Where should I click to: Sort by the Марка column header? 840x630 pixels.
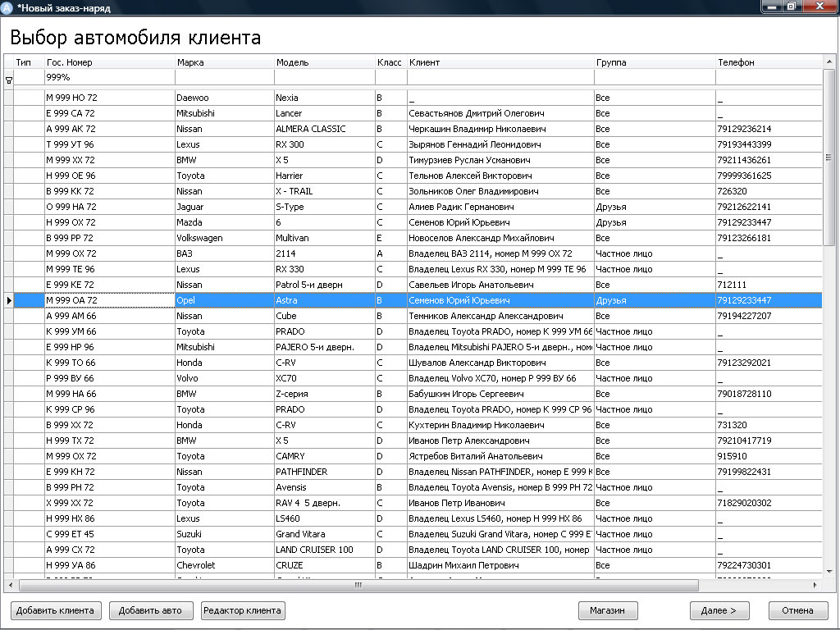(x=225, y=62)
